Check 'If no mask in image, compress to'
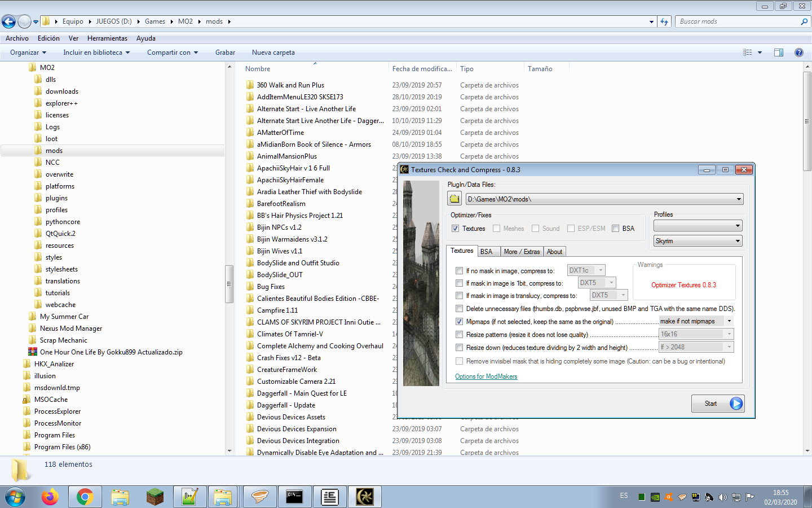The image size is (812, 508). pyautogui.click(x=459, y=271)
